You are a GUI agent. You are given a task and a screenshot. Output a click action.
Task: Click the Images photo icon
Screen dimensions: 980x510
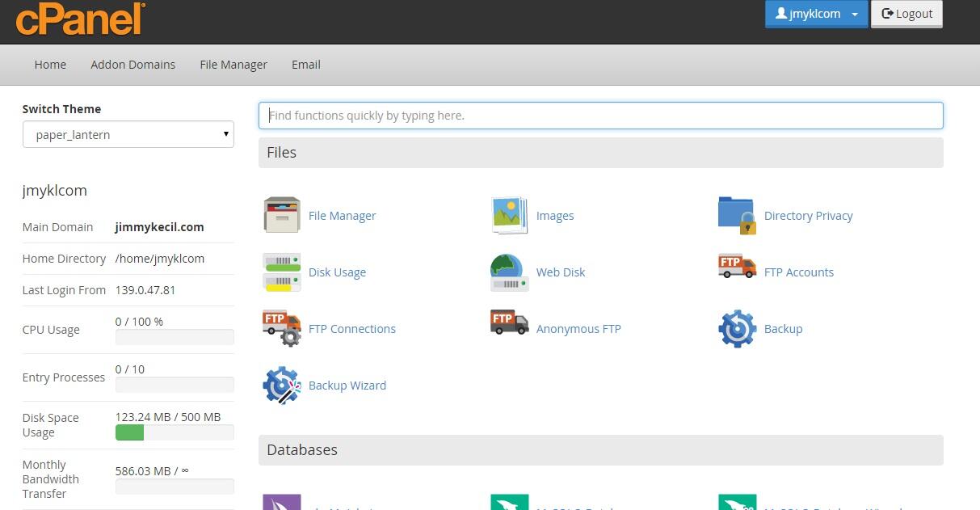click(x=510, y=215)
